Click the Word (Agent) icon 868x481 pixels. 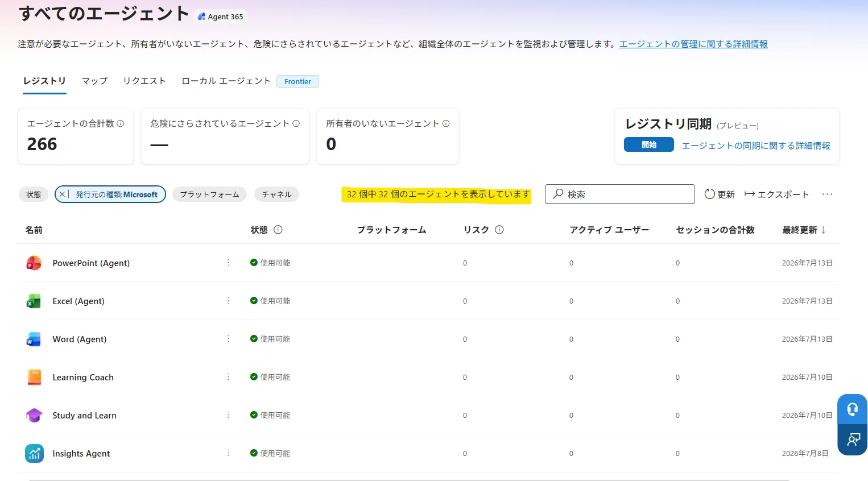pyautogui.click(x=34, y=339)
